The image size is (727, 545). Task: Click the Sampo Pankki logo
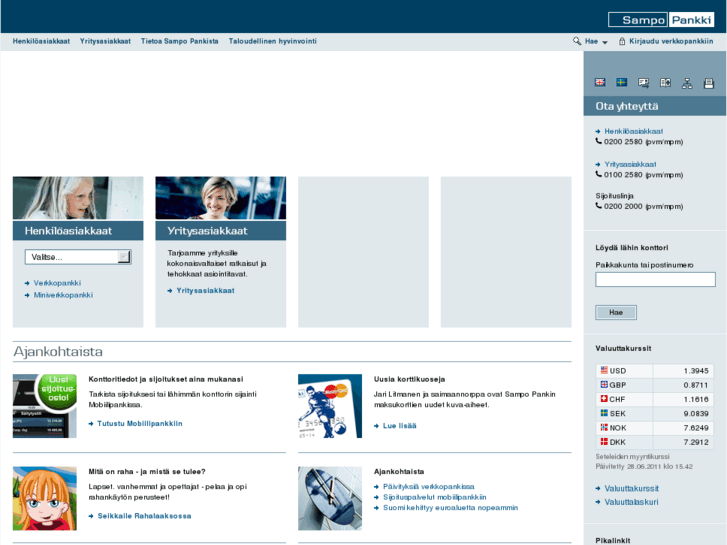click(661, 19)
